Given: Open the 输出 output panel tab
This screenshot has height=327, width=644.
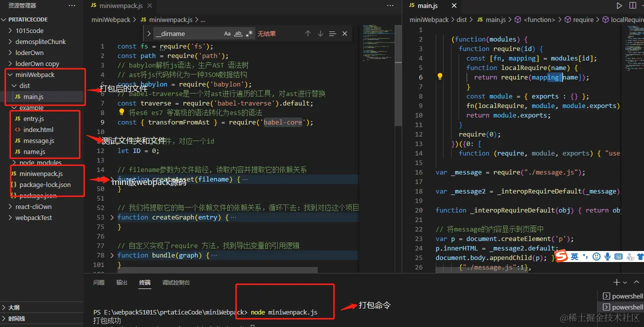Looking at the screenshot, I should (x=122, y=282).
